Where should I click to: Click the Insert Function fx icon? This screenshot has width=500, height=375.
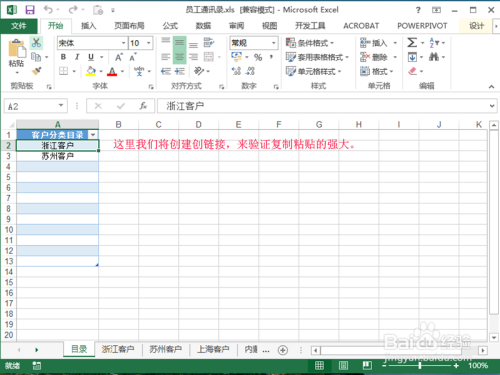[143, 106]
